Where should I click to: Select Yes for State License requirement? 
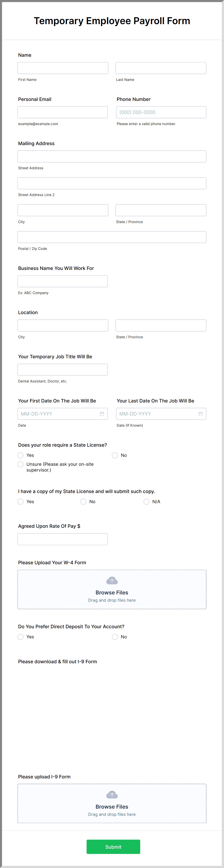coord(20,455)
